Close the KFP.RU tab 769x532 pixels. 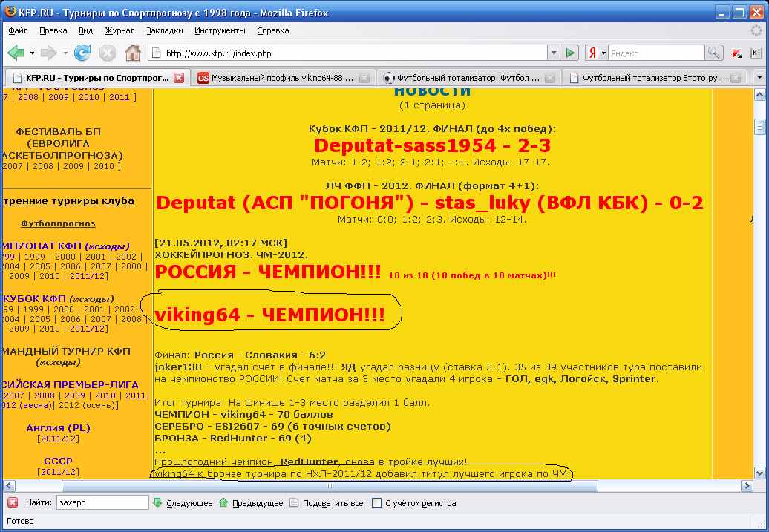tap(179, 77)
